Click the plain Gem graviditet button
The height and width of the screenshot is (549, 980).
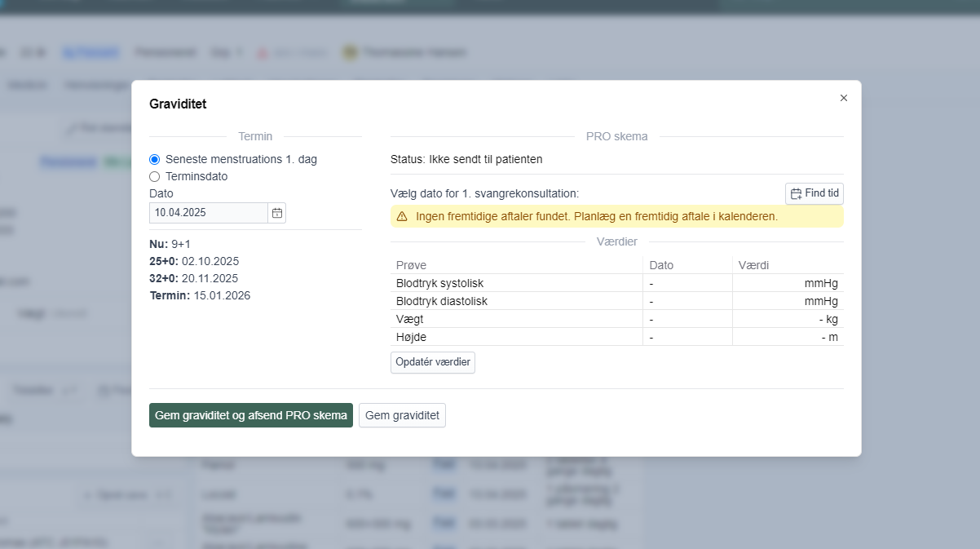tap(402, 415)
